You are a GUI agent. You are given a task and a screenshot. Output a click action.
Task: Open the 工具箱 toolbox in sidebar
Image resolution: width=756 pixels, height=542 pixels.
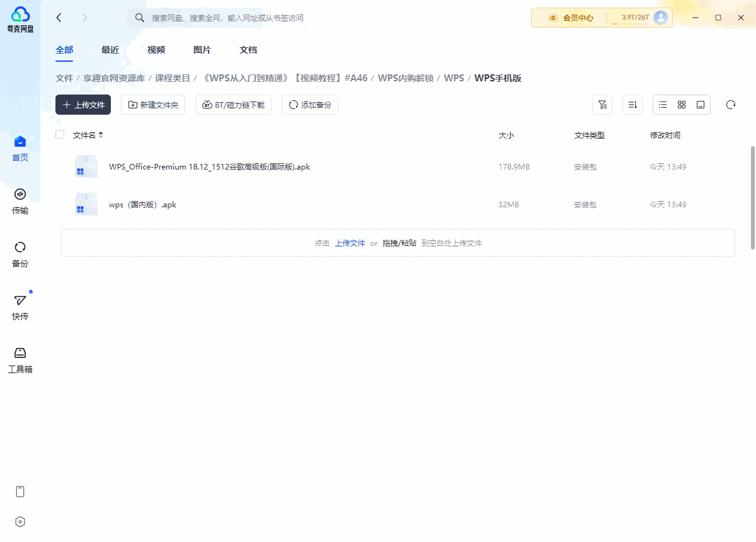20,359
